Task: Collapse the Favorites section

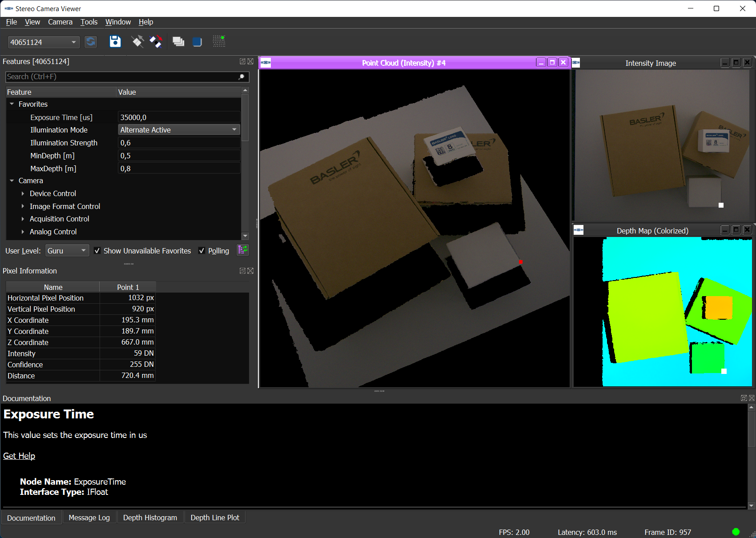Action: click(12, 104)
